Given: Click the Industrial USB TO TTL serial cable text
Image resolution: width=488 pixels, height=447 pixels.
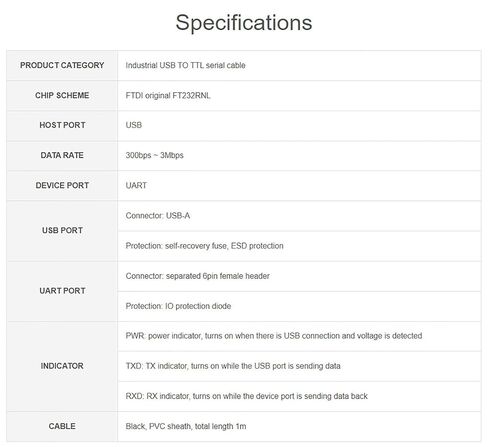Looking at the screenshot, I should coord(185,65).
